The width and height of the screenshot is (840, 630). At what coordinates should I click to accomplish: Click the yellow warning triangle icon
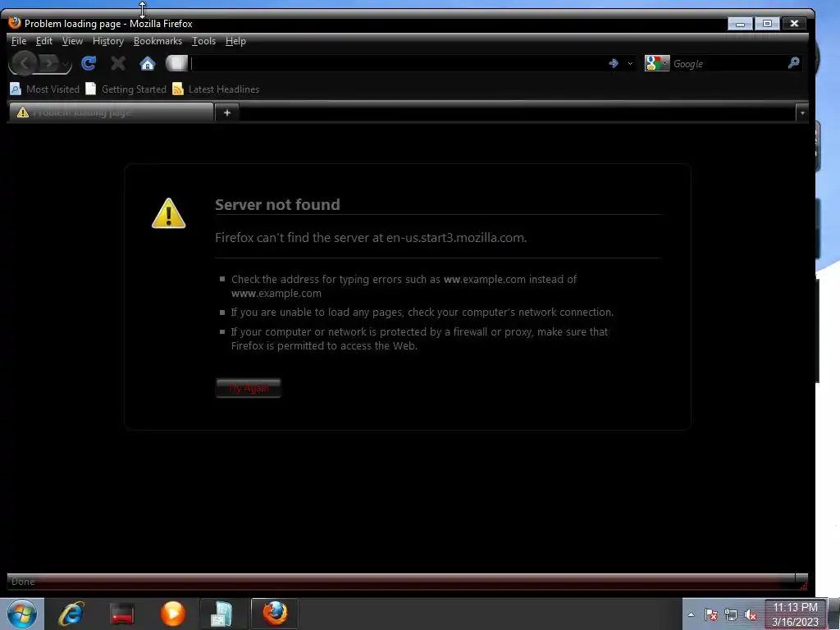click(169, 213)
